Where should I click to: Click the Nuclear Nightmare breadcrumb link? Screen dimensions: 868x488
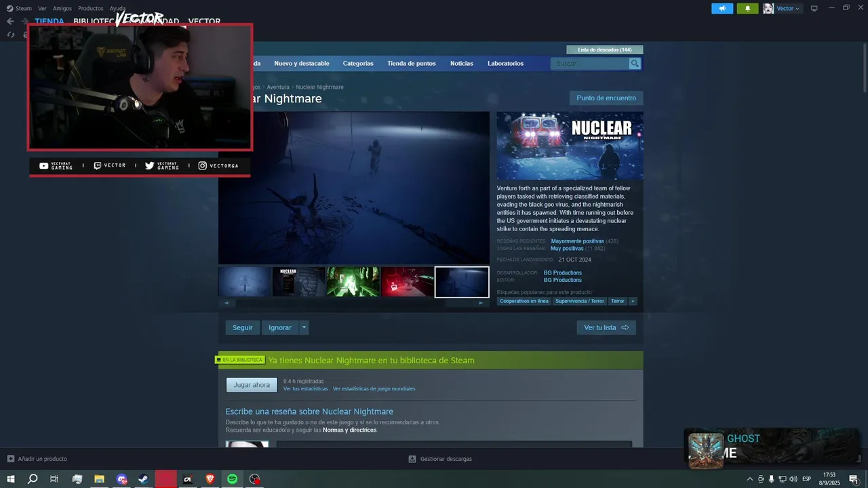(319, 87)
